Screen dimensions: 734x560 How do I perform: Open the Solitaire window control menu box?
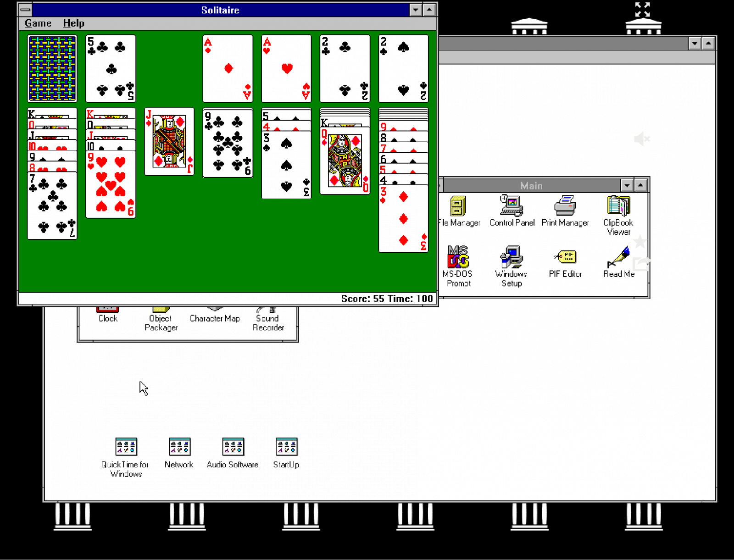[x=26, y=10]
